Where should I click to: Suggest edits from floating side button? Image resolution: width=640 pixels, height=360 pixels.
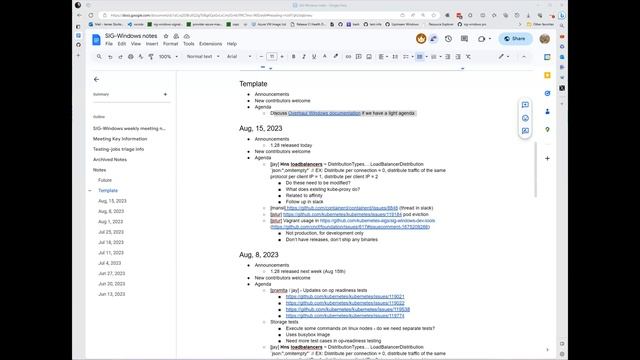(525, 131)
